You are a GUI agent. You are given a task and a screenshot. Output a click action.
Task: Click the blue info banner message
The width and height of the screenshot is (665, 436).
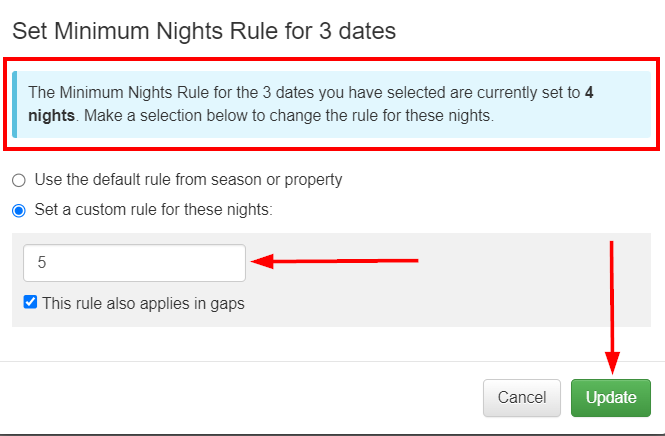(x=330, y=104)
